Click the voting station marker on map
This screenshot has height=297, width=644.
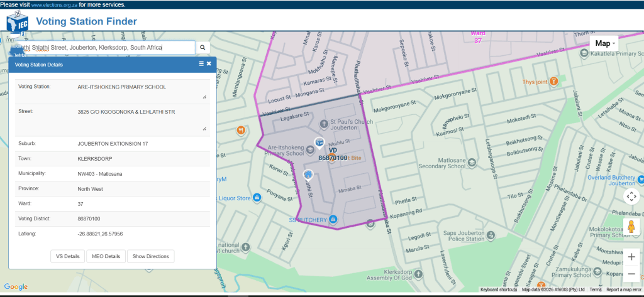click(x=319, y=143)
